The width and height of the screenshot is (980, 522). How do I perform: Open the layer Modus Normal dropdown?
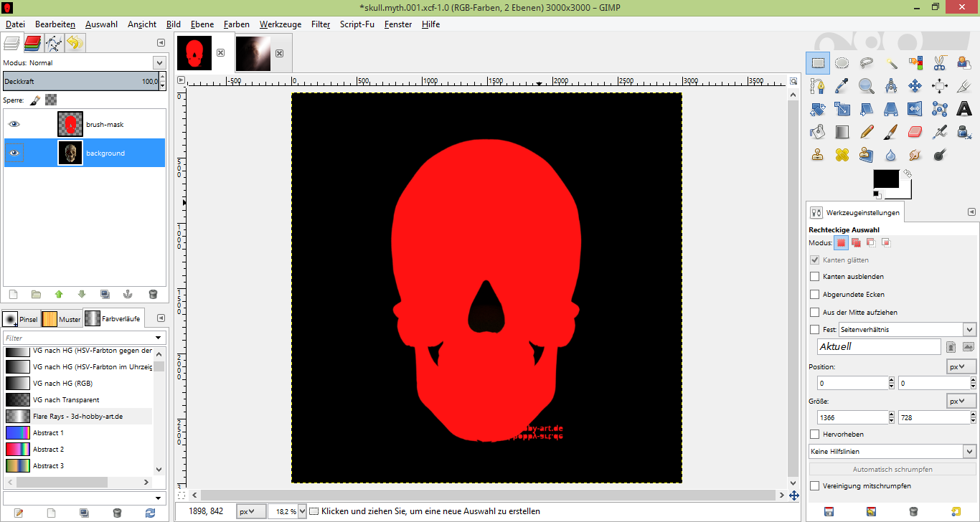[83, 62]
